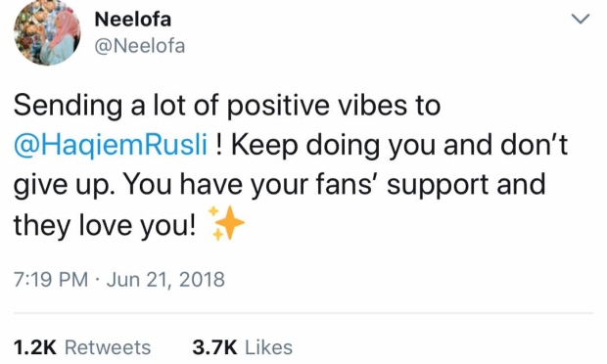Click the divider line below the timestamp
The width and height of the screenshot is (607, 364).
pyautogui.click(x=303, y=312)
